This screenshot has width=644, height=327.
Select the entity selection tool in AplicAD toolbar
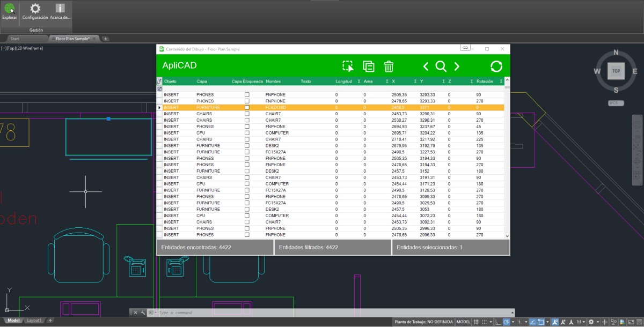point(348,66)
